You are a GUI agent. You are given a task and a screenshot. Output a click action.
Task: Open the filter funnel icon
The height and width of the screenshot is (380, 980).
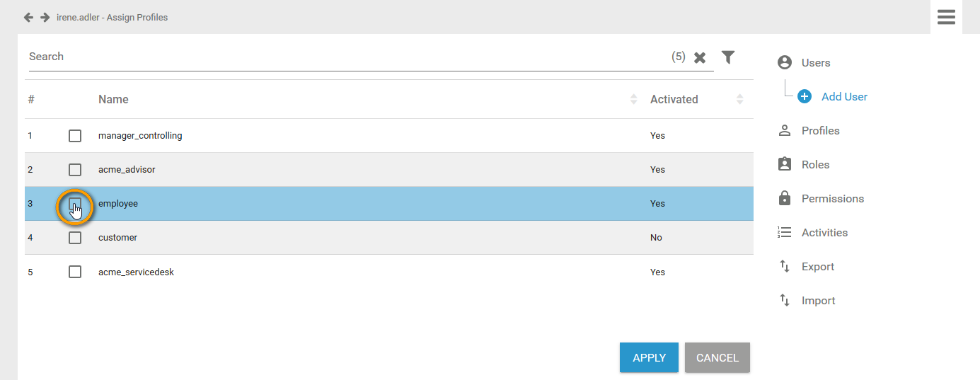(728, 57)
